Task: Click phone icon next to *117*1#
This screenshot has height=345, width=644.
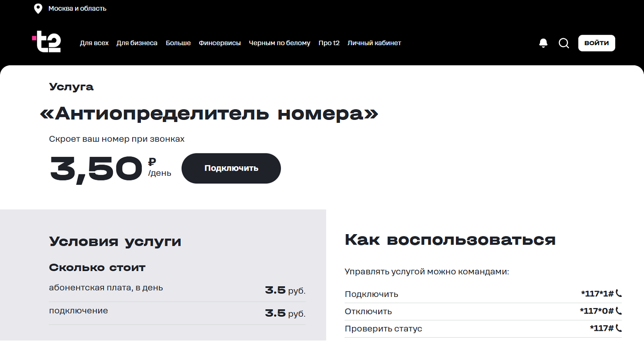Action: pyautogui.click(x=619, y=293)
